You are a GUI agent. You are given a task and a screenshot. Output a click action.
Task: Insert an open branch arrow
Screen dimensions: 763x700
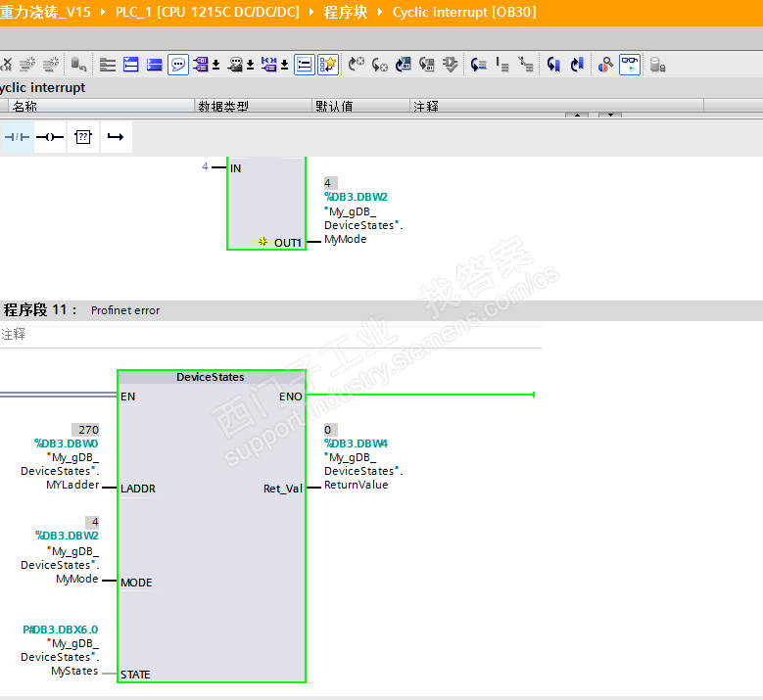(116, 137)
